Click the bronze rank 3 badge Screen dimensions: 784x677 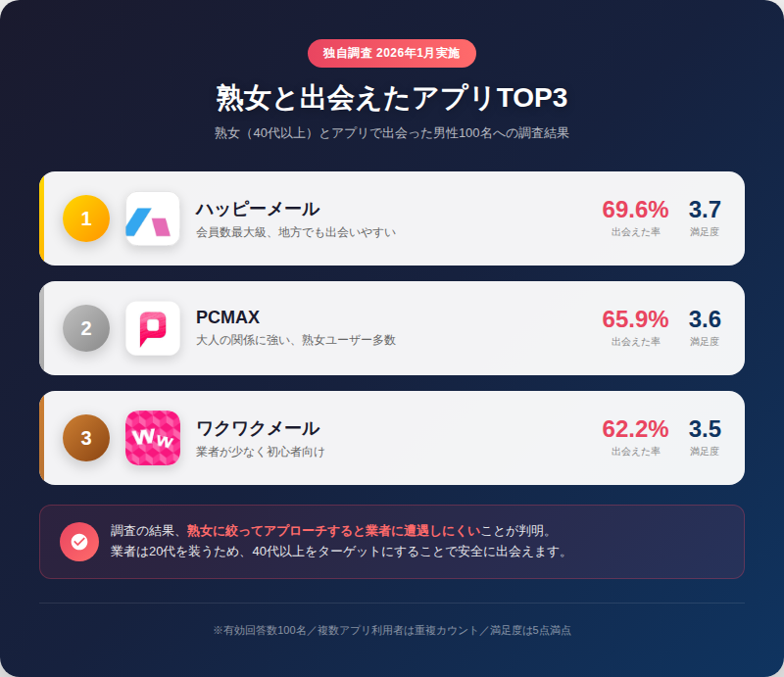86,438
